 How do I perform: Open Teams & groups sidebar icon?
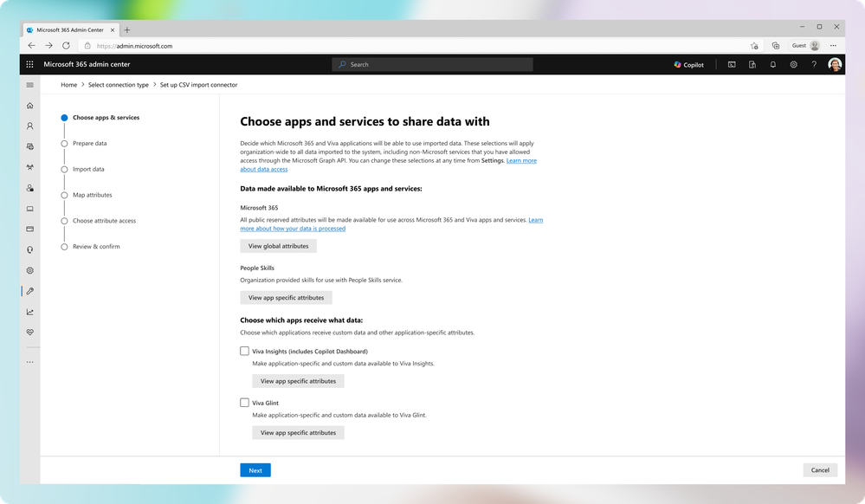point(29,167)
